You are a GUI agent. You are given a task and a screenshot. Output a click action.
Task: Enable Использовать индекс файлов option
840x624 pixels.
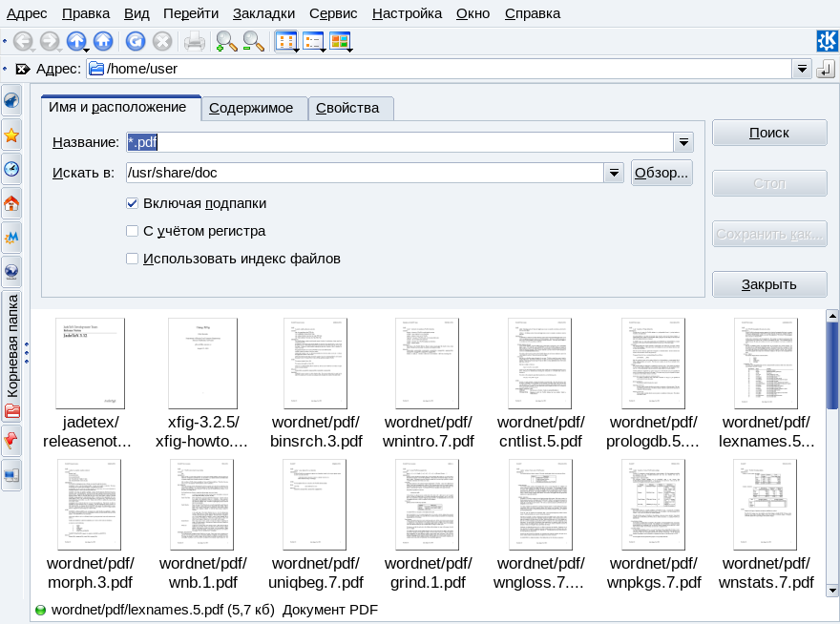(x=133, y=259)
